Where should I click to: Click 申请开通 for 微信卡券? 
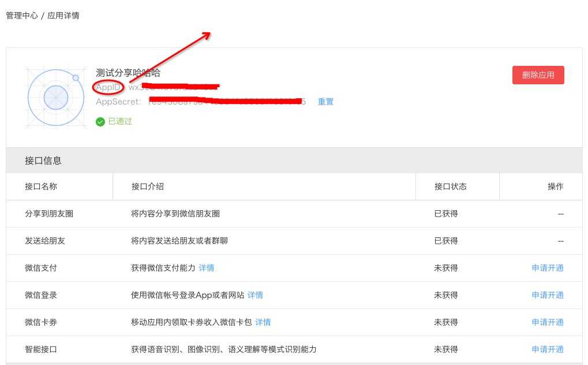[548, 322]
